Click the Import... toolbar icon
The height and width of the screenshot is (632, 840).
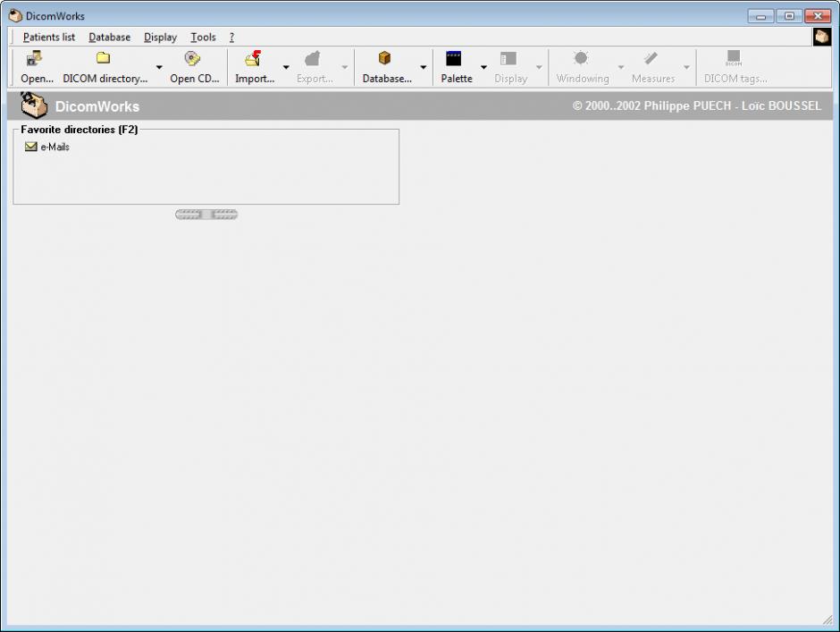click(x=253, y=58)
